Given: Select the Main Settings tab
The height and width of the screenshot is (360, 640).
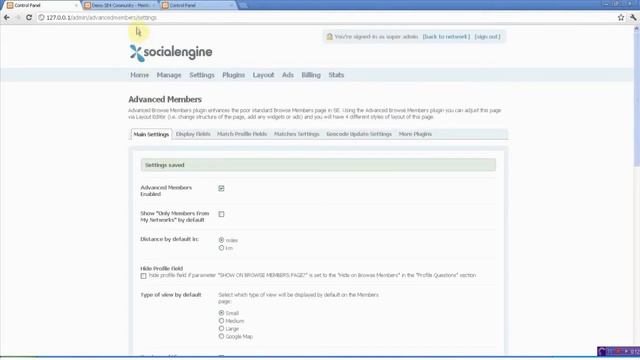Looking at the screenshot, I should (151, 134).
